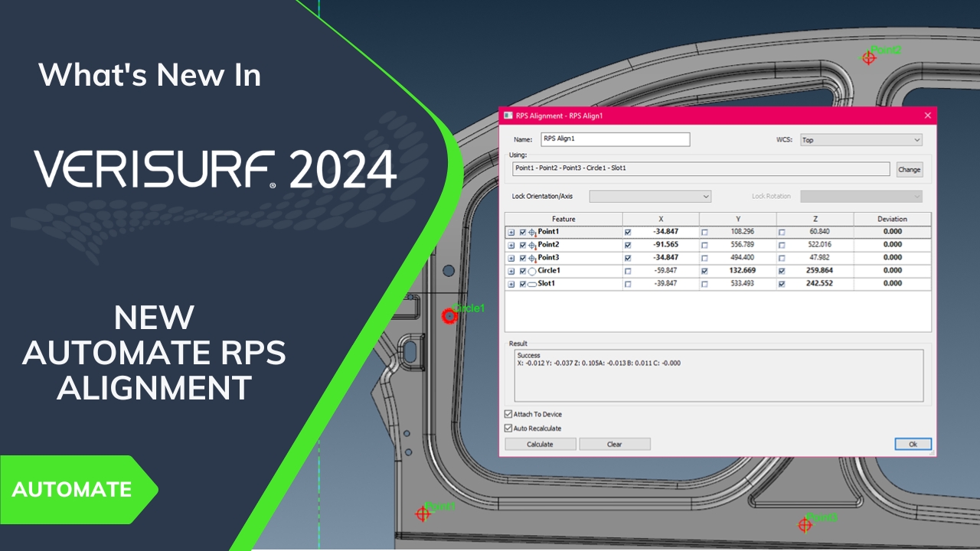
Task: Click the Point1 target icon in feature list
Action: point(532,232)
